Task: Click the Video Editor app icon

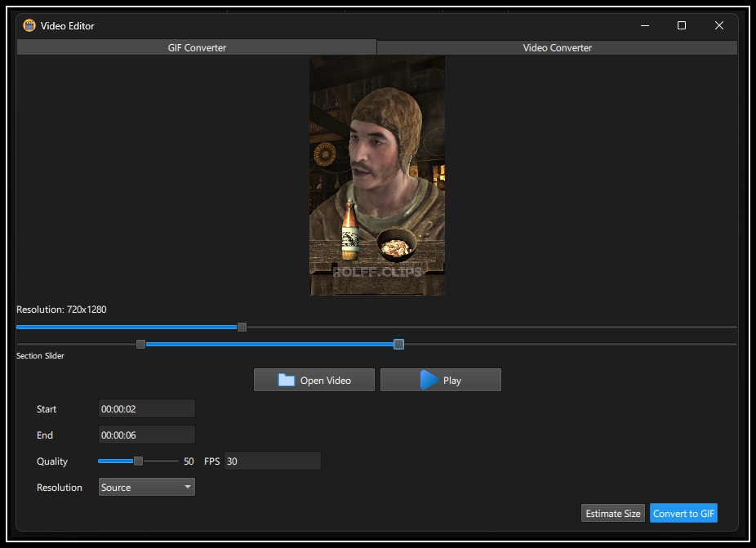Action: tap(29, 25)
